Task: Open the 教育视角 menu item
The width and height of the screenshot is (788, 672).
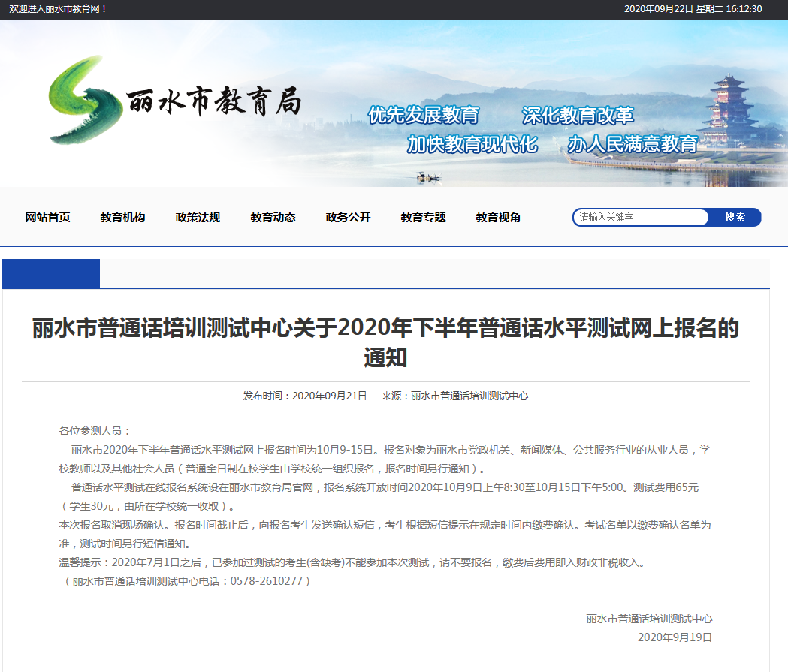Action: pos(497,217)
